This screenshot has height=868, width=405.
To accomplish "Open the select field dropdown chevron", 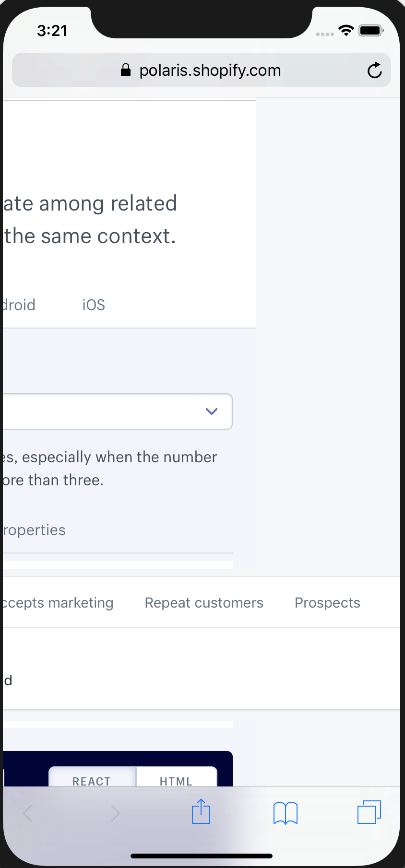I will (x=211, y=411).
